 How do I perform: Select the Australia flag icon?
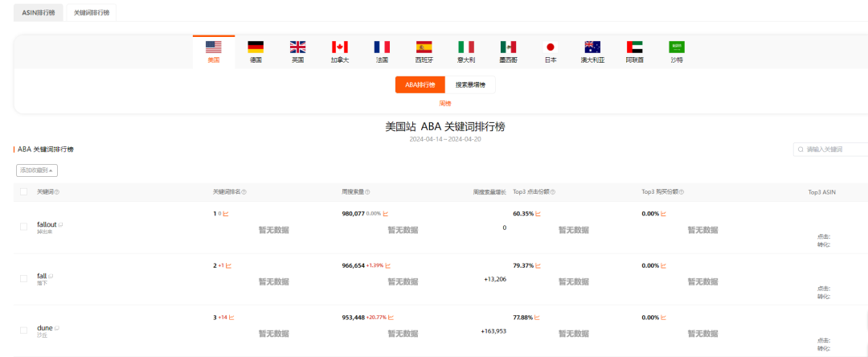[592, 47]
